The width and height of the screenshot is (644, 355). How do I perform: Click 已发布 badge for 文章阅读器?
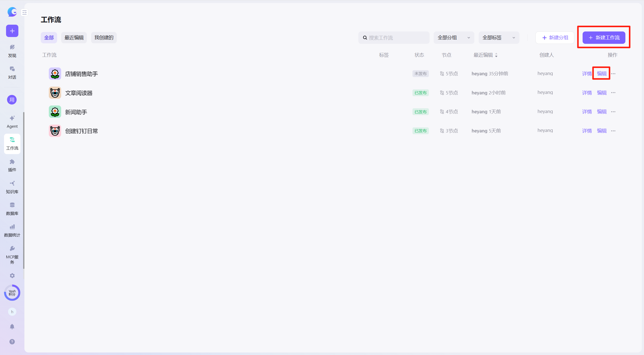tap(421, 93)
